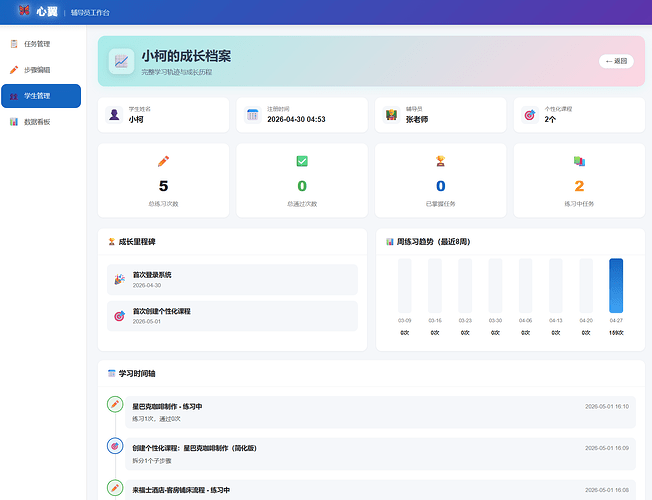Click the empty 03-09 week bar

point(405,285)
